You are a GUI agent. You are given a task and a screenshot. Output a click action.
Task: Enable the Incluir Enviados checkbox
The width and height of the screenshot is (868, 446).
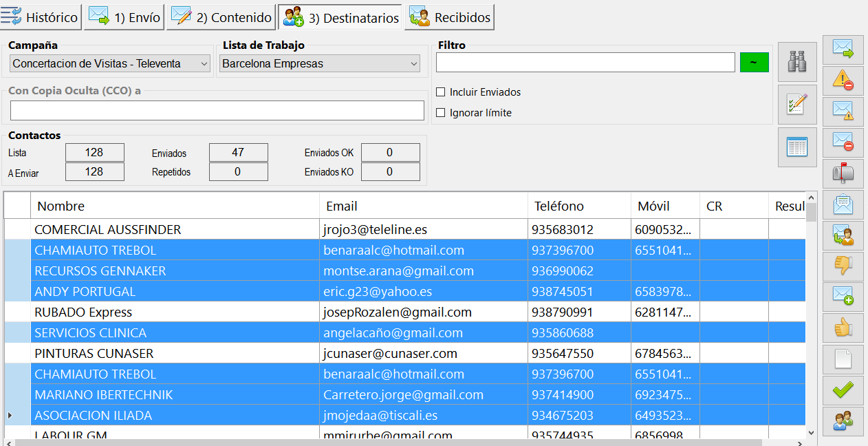(x=441, y=92)
